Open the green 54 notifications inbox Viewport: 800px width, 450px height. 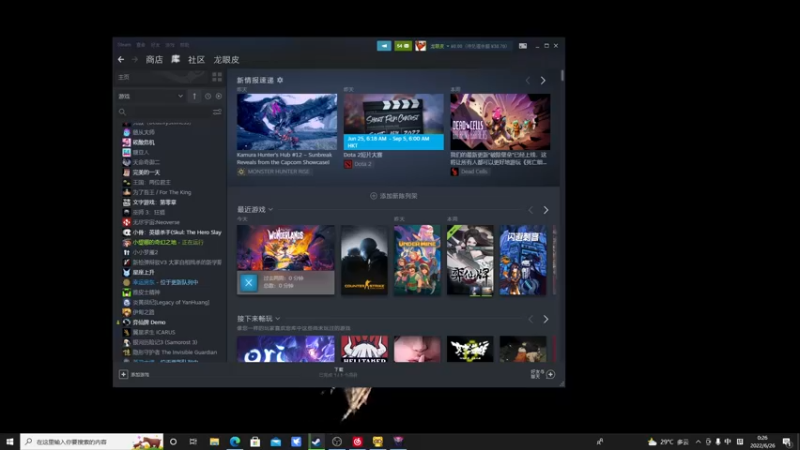click(x=403, y=46)
